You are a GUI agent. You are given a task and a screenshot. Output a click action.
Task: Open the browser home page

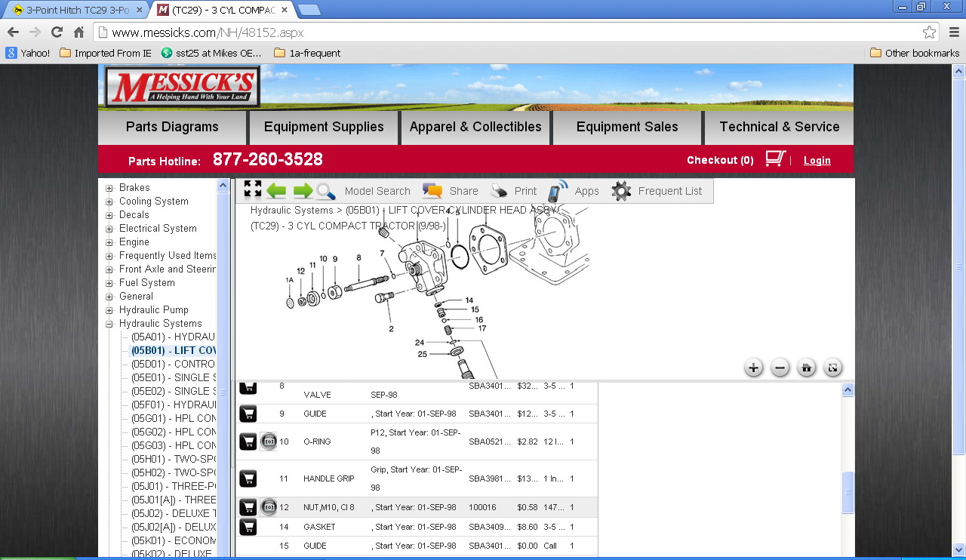point(78,32)
